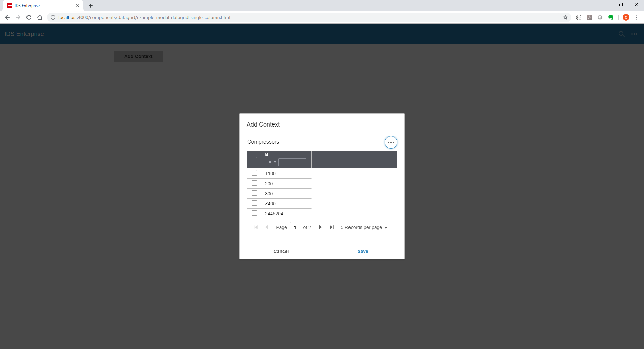Screen dimensions: 644x349
Task: Select the 200 cell
Action: click(286, 184)
